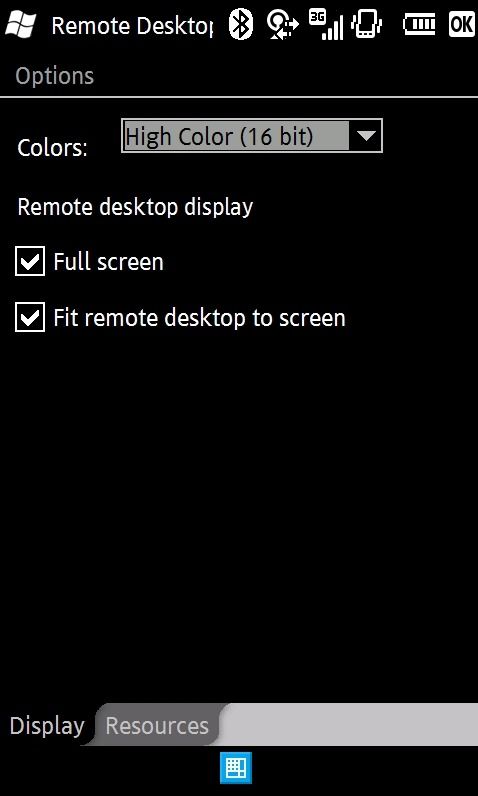478x796 pixels.
Task: Click the Remote Desktop title text
Action: (132, 25)
